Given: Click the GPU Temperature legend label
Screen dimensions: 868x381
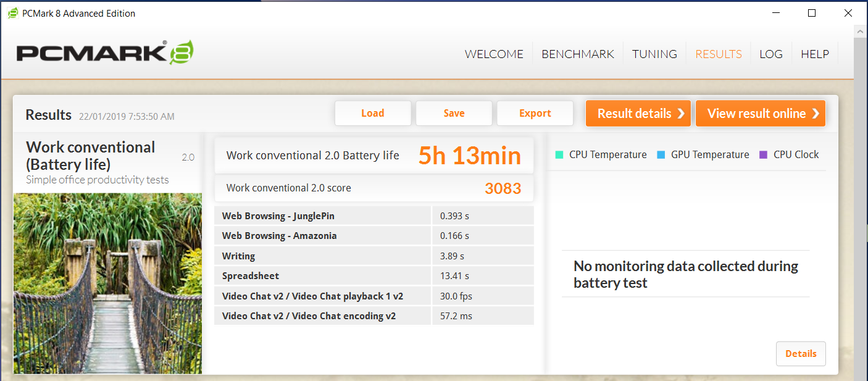Looking at the screenshot, I should 710,154.
